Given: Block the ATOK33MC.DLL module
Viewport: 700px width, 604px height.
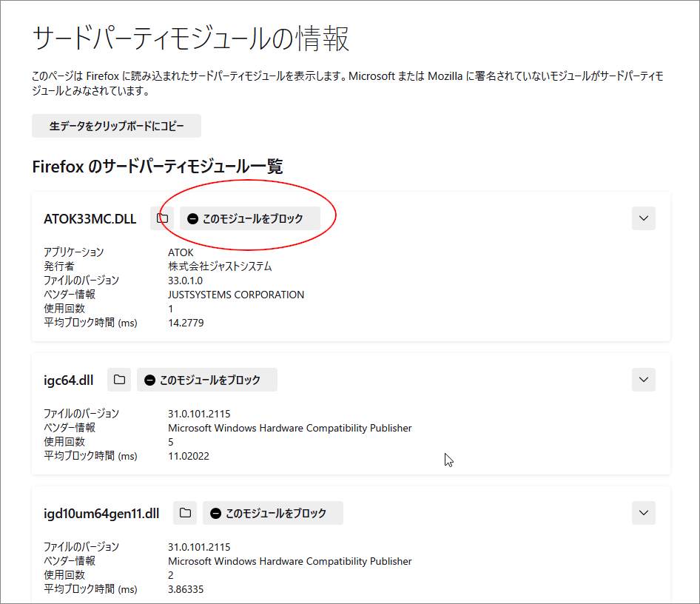Looking at the screenshot, I should (x=250, y=218).
